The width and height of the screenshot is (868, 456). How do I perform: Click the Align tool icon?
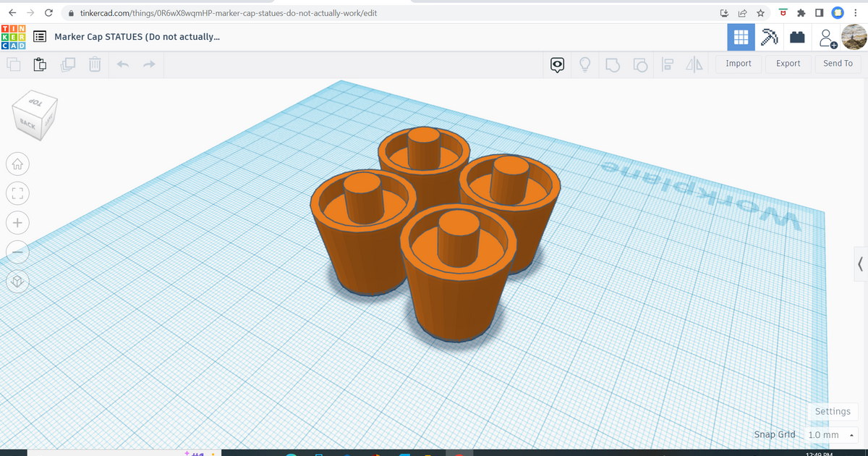pyautogui.click(x=667, y=65)
